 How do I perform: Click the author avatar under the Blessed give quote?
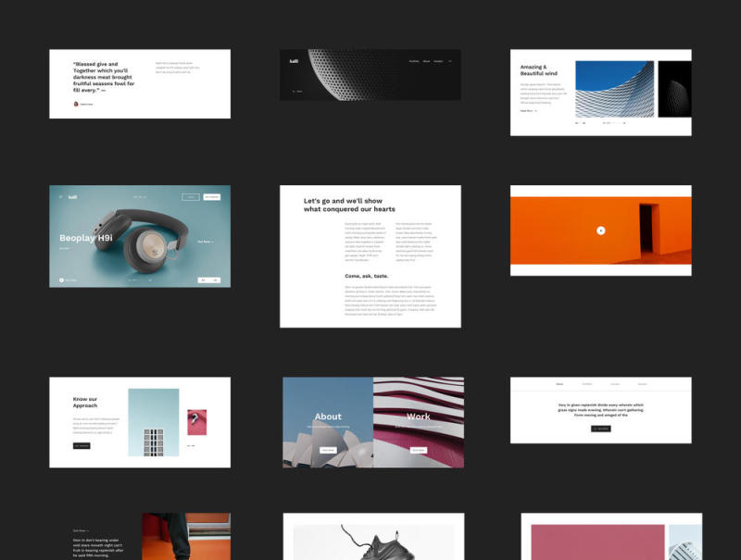76,104
